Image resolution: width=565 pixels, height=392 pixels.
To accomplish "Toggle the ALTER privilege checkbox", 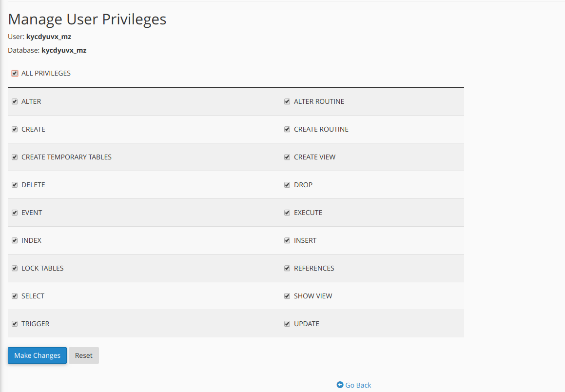I will point(15,101).
